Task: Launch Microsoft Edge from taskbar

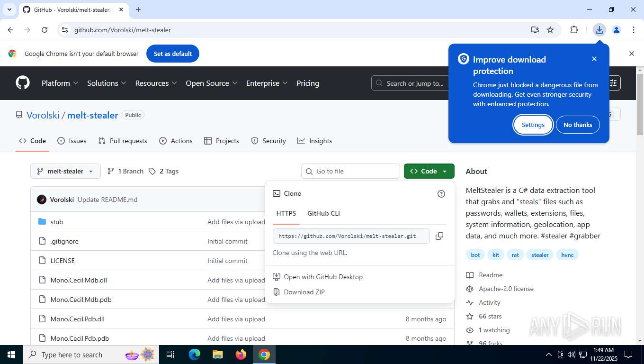Action: coord(195,355)
